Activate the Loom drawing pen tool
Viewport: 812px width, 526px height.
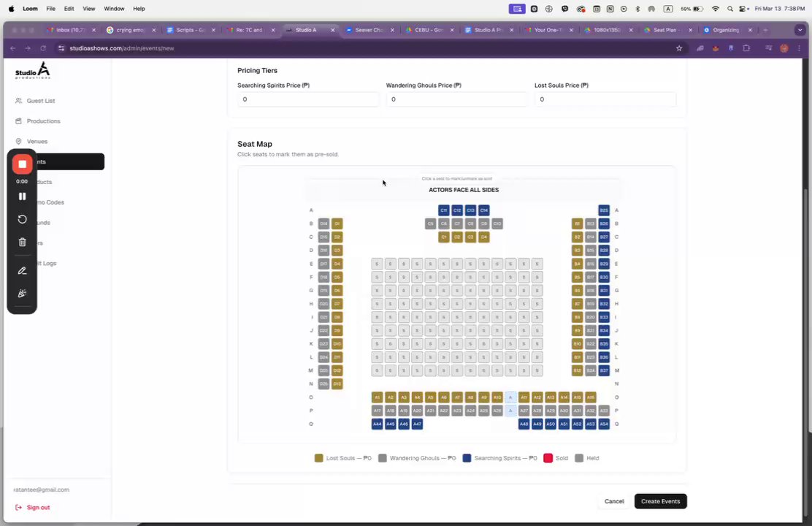tap(22, 270)
